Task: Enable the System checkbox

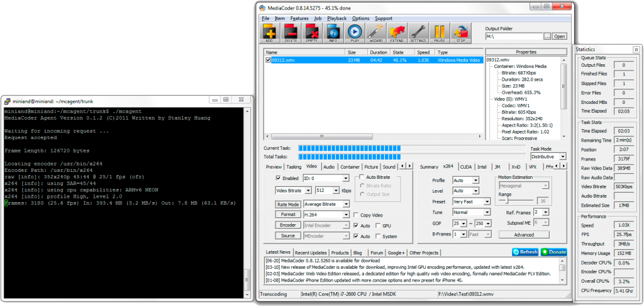Action: click(378, 237)
